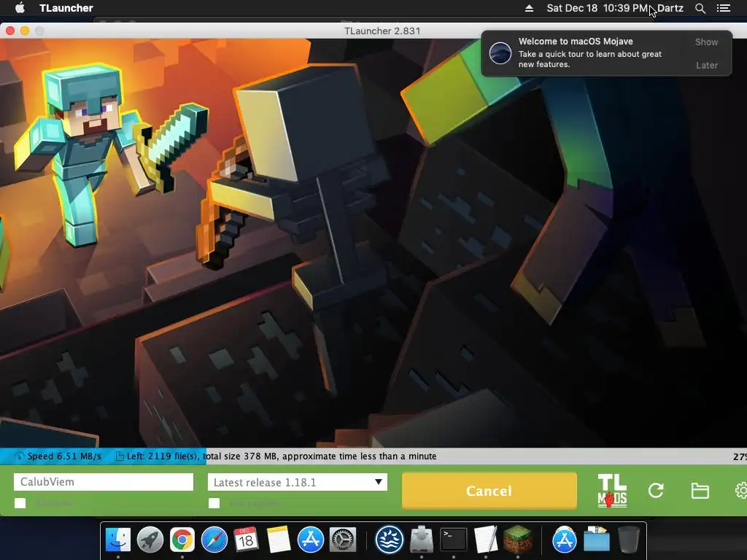
Task: Click the TLauncher 2.831 window title
Action: pos(382,31)
